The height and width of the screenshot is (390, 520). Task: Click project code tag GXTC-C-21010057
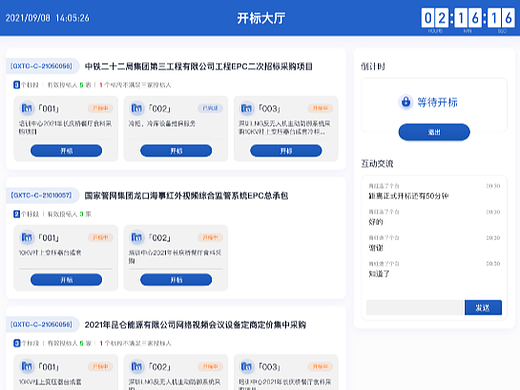[42, 195]
